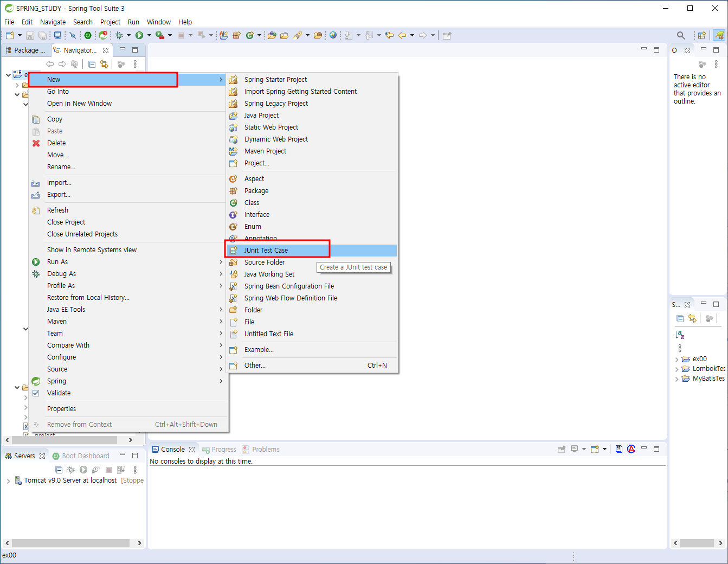The image size is (728, 564).
Task: Switch to the Boot Dashboard tab
Action: coord(81,456)
